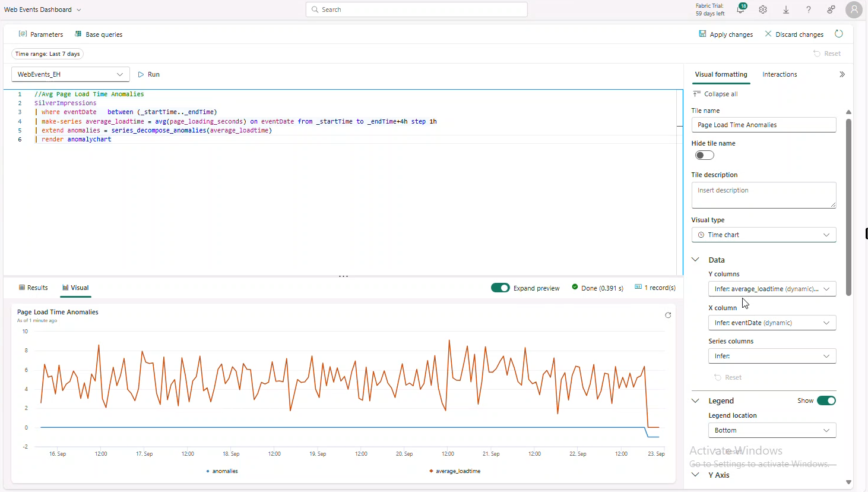
Task: Run the query with the Run button
Action: (x=148, y=74)
